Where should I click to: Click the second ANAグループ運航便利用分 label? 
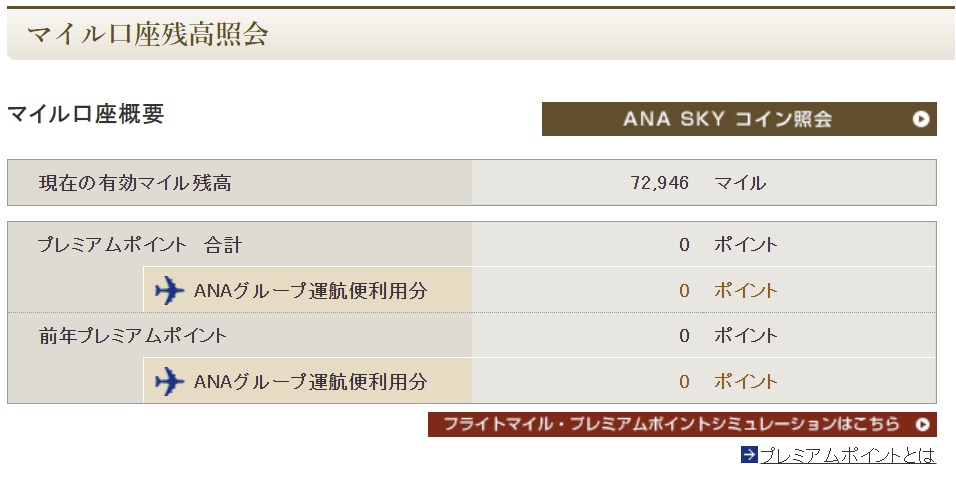pyautogui.click(x=310, y=382)
